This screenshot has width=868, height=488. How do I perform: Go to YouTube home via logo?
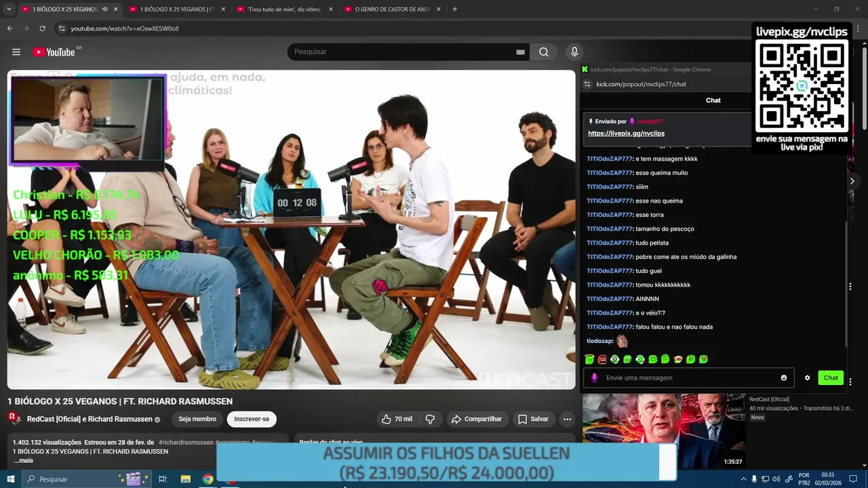click(x=54, y=52)
